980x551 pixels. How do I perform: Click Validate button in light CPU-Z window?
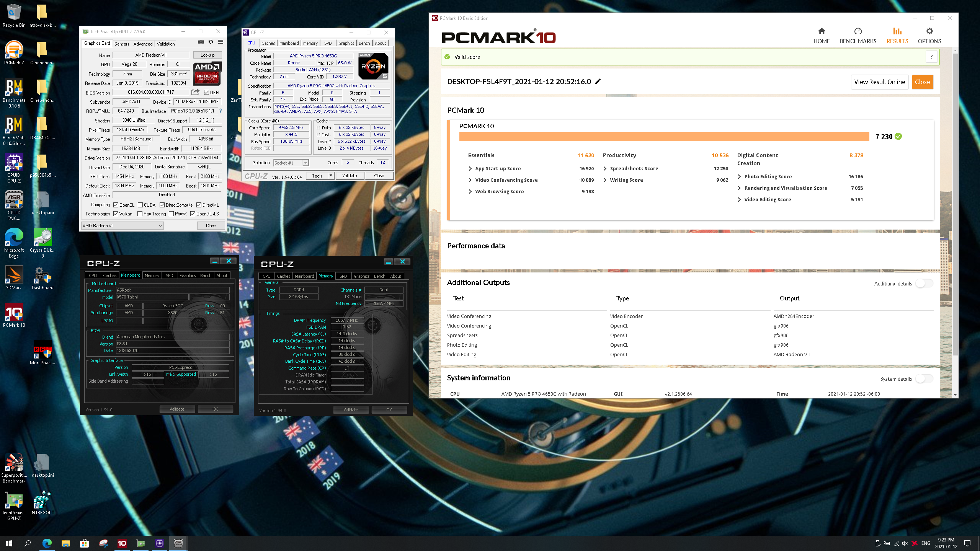click(349, 176)
